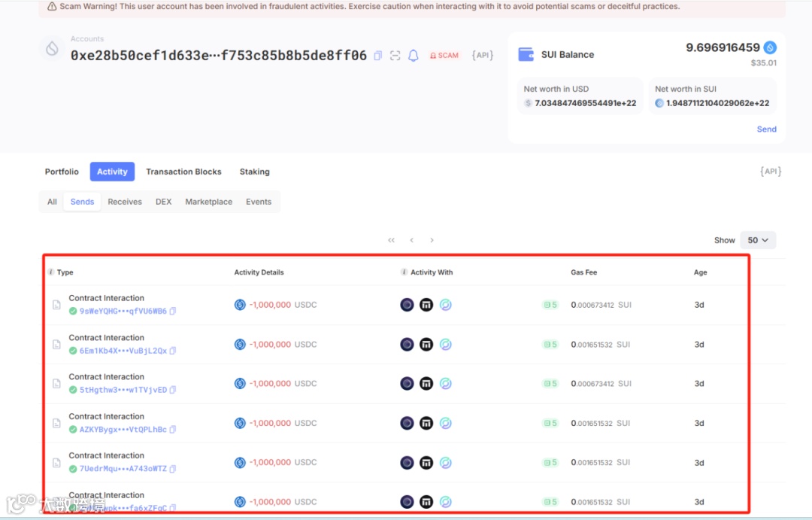This screenshot has width=812, height=520.
Task: Click the black m-logo icon in 6Em1Kb4X row
Action: 426,344
